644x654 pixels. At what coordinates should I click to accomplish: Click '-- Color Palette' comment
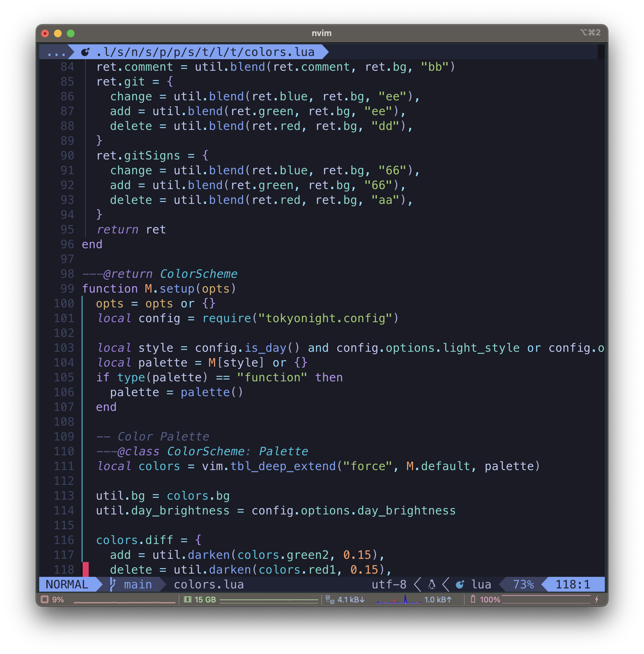pyautogui.click(x=153, y=436)
